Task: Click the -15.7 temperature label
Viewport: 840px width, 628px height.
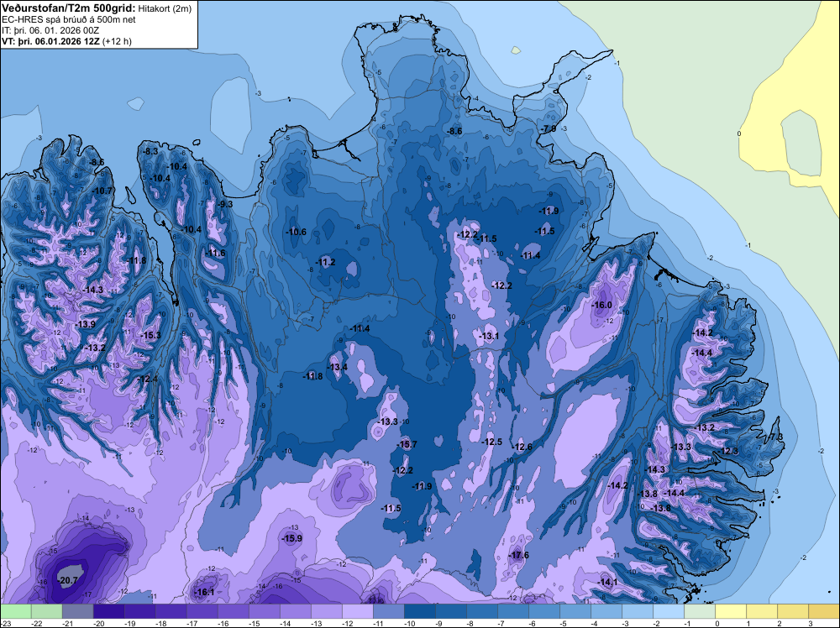Action: click(407, 445)
